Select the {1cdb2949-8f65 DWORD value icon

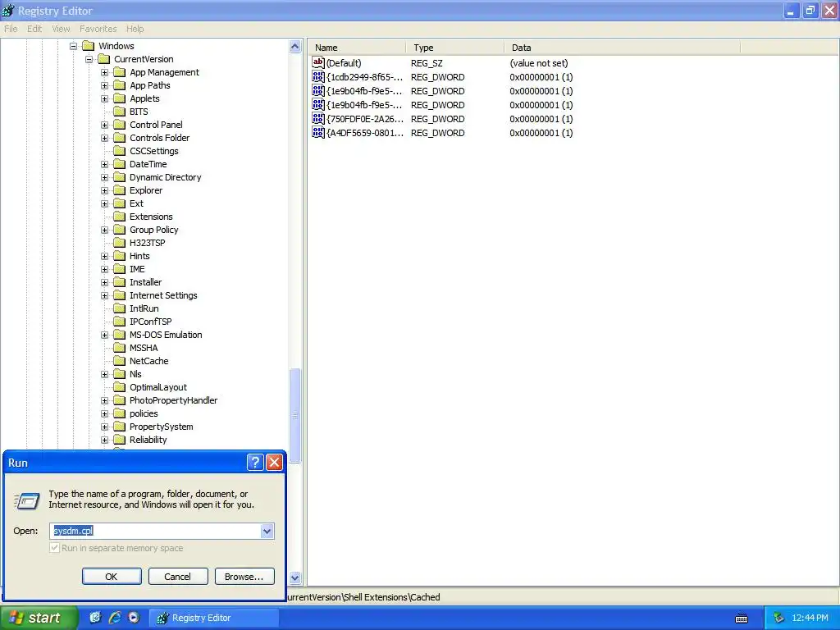click(x=317, y=76)
